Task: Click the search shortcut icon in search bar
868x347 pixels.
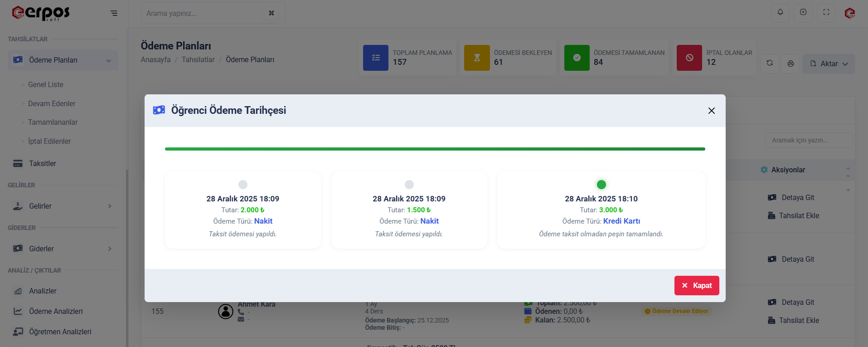Action: click(x=271, y=13)
